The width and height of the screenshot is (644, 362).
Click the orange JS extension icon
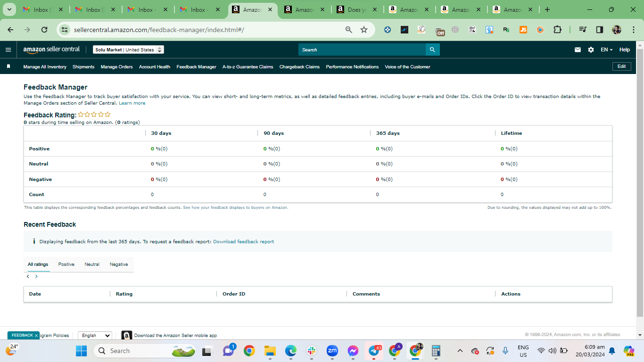tap(523, 30)
